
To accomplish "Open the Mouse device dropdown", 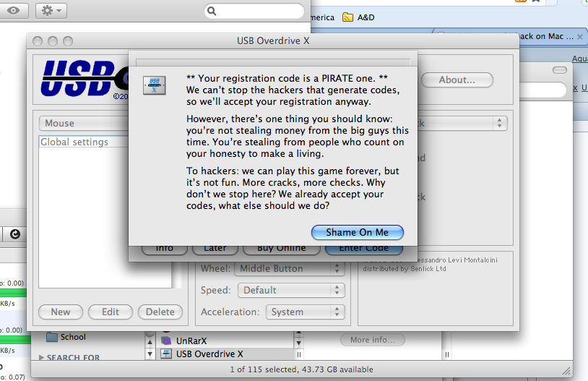I will pos(84,123).
